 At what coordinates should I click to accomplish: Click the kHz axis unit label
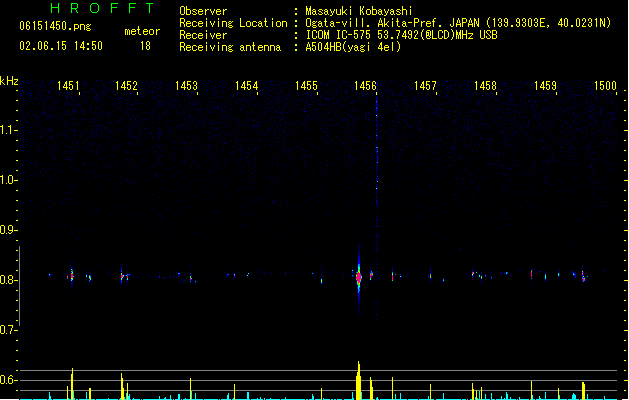[9, 81]
